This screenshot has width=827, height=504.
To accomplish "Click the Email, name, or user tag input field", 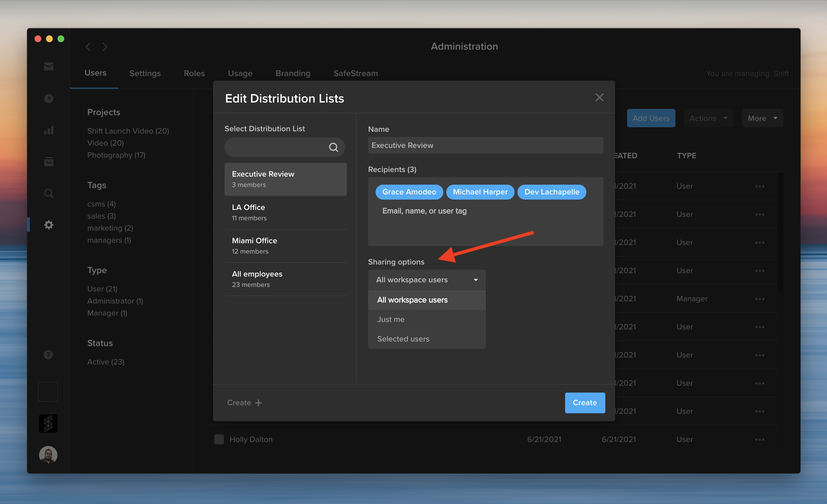I will tap(424, 211).
